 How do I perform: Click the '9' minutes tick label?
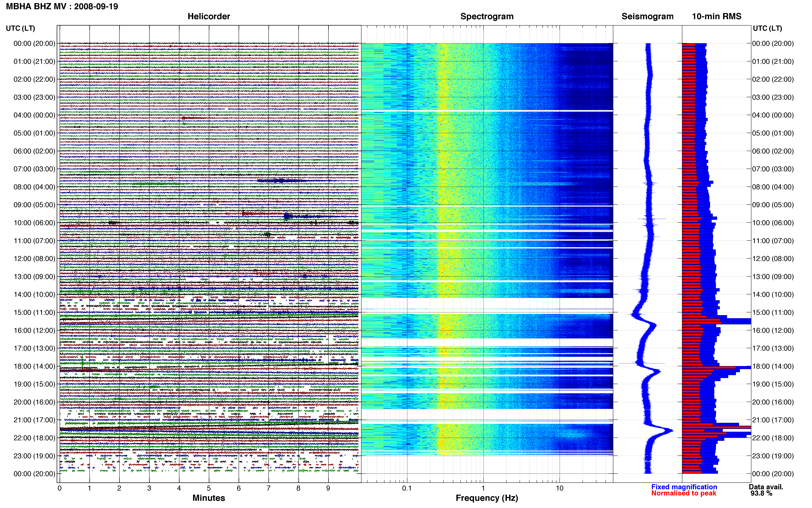click(328, 488)
